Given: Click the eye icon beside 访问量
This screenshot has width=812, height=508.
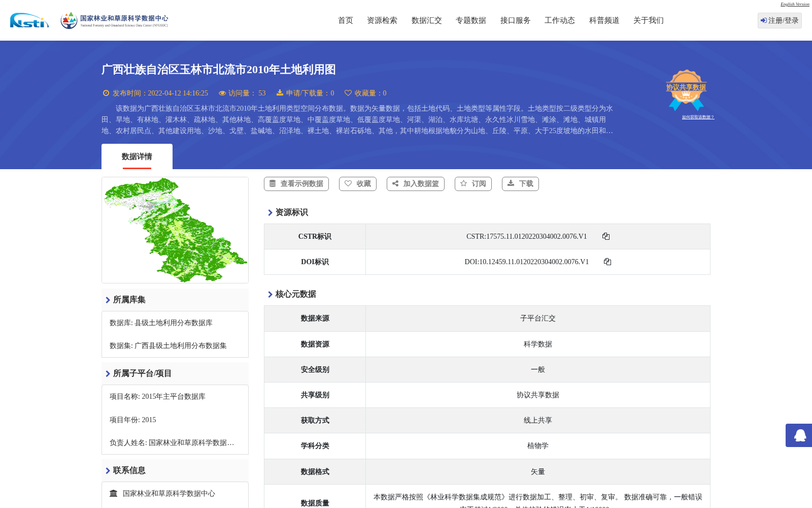Looking at the screenshot, I should [x=222, y=93].
